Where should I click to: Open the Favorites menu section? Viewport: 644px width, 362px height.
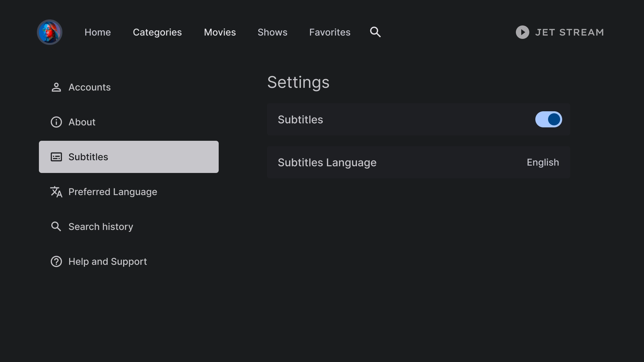(x=329, y=32)
